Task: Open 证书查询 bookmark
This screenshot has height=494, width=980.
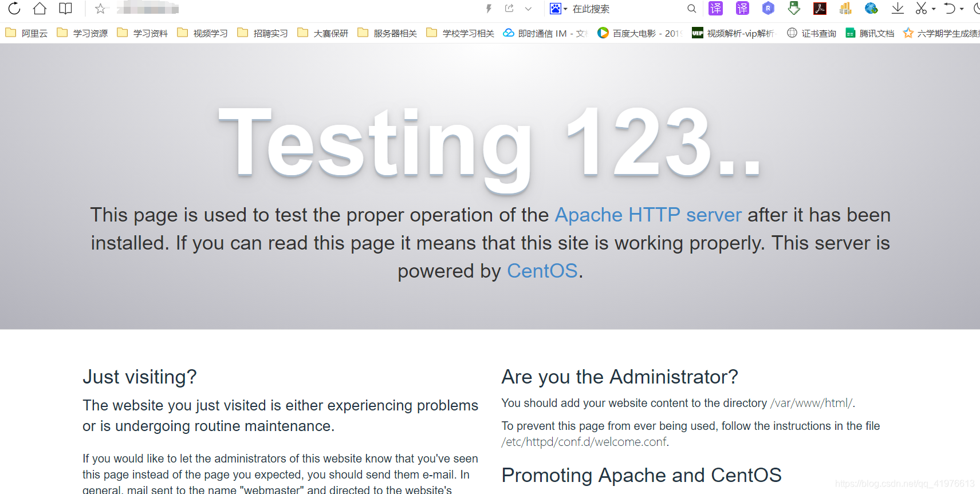Action: [812, 33]
